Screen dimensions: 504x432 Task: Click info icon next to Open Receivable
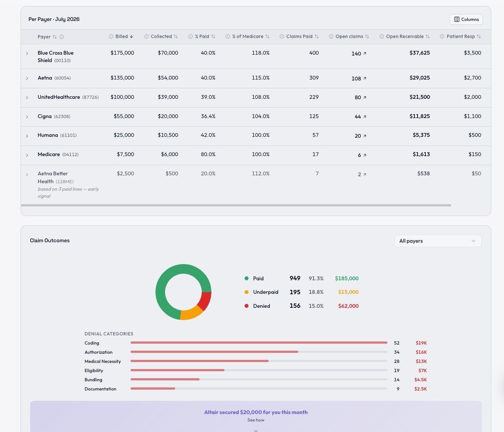coord(382,36)
